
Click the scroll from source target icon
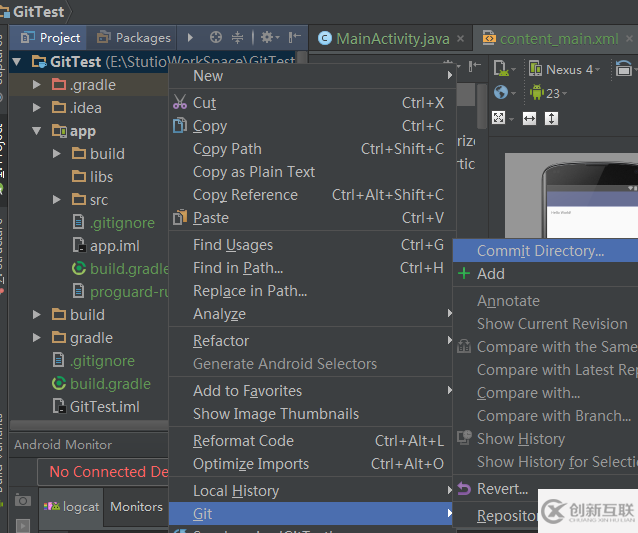[x=214, y=38]
